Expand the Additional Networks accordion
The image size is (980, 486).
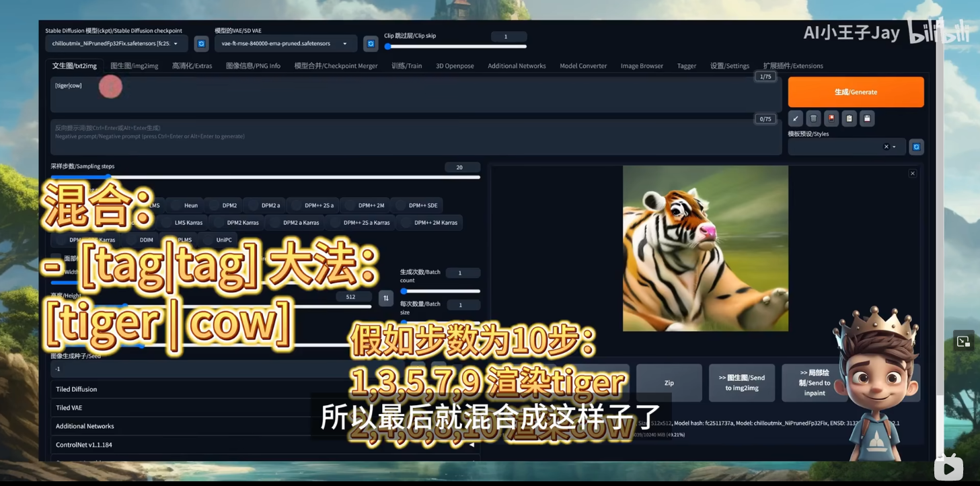coord(265,426)
